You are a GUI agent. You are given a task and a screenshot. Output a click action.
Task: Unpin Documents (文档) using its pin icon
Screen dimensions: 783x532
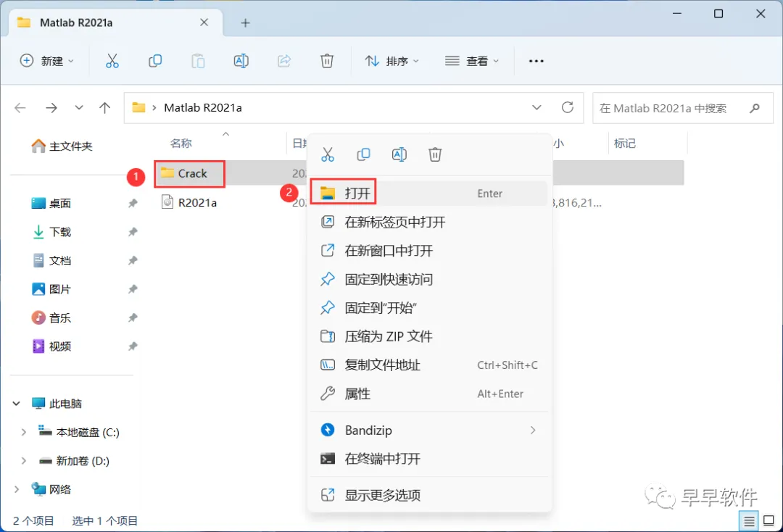click(x=133, y=260)
